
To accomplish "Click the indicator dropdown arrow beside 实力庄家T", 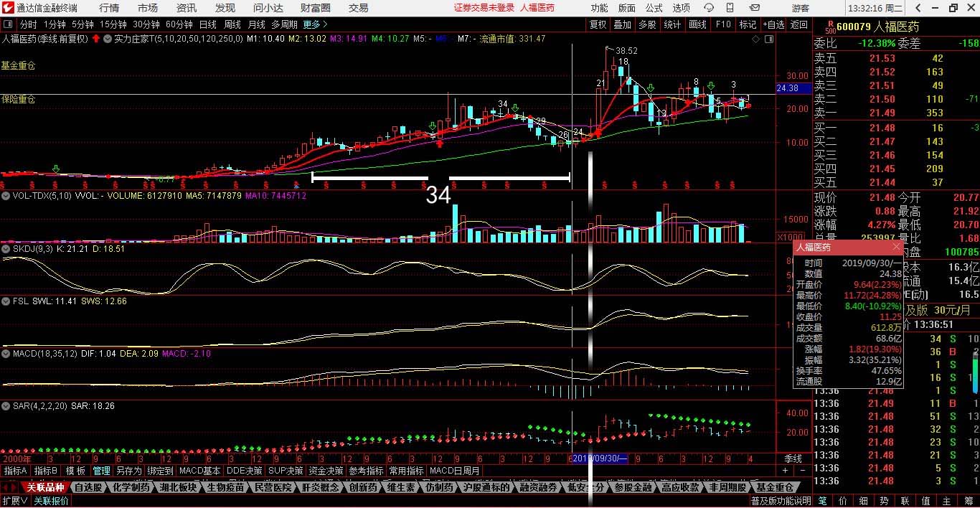I will click(108, 39).
